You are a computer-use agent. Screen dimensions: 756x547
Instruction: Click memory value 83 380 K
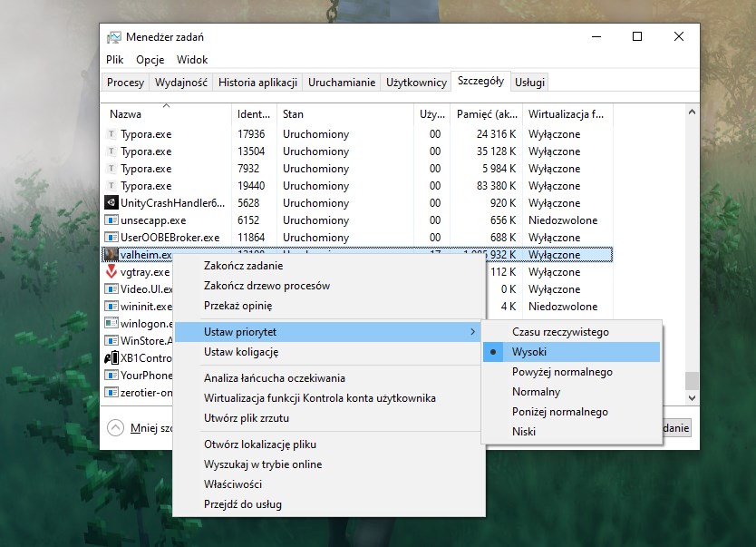tap(496, 186)
